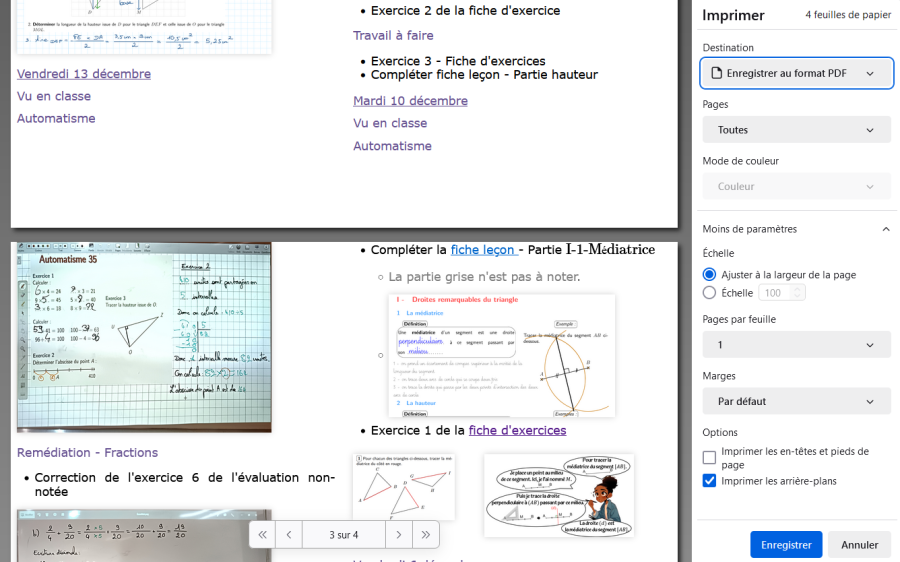This screenshot has width=900, height=562.
Task: Open the 'Vendredi 13 décembre' link
Action: (x=84, y=73)
